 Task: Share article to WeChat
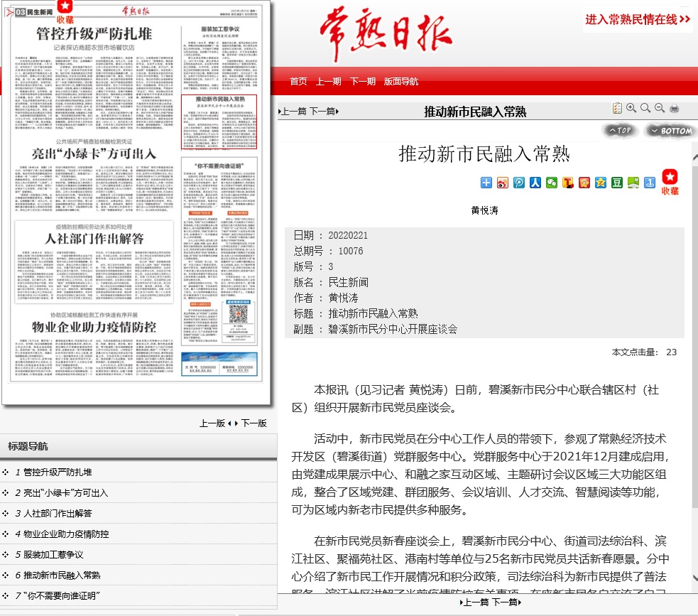552,183
